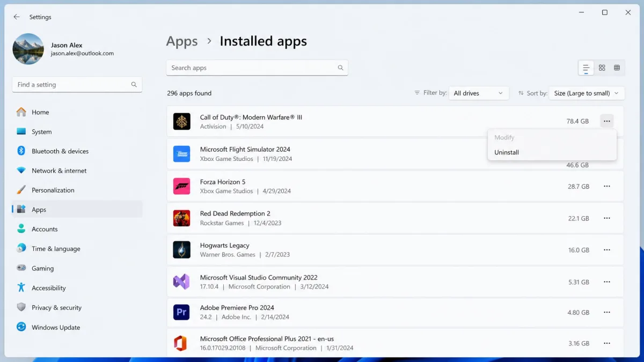Click the Microsoft Flight Simulator 2024 title
The image size is (644, 362).
point(245,150)
